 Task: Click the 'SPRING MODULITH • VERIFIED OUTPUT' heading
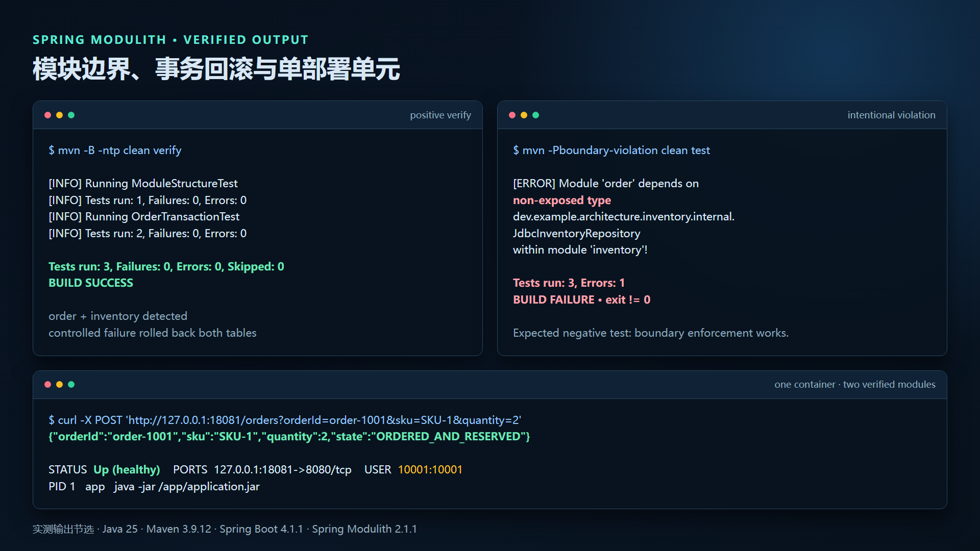(x=170, y=40)
